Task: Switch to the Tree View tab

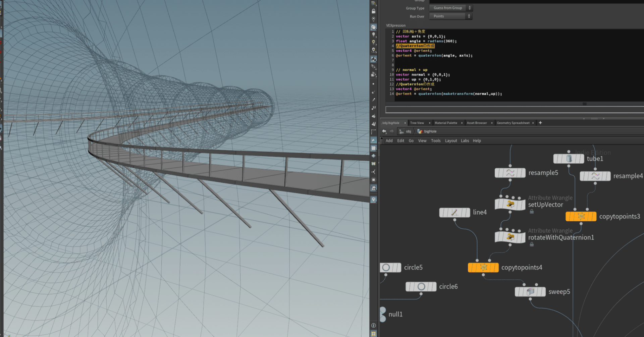Action: pos(417,123)
